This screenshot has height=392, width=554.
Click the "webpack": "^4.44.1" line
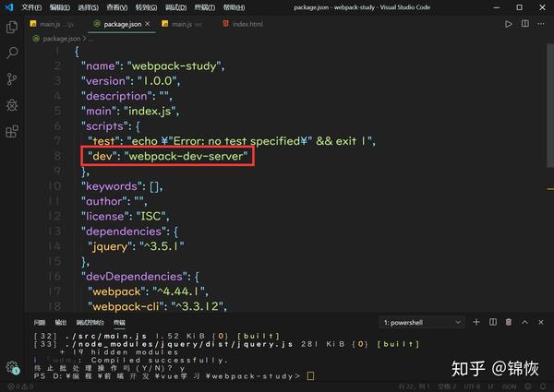[x=148, y=291]
